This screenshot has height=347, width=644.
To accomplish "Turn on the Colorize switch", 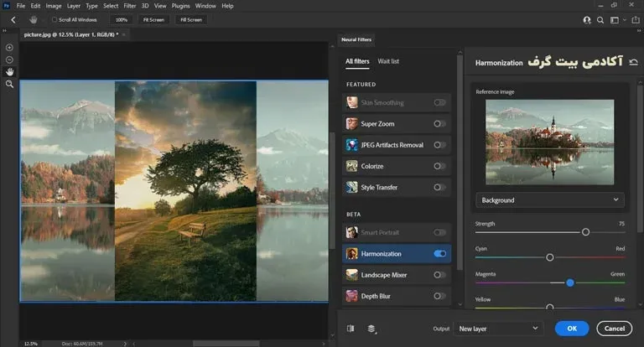I will (x=439, y=166).
